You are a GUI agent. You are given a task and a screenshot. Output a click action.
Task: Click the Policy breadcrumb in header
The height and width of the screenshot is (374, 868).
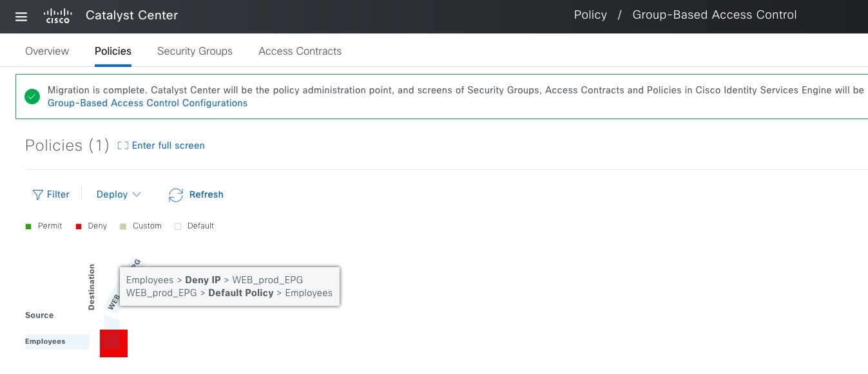(x=590, y=15)
